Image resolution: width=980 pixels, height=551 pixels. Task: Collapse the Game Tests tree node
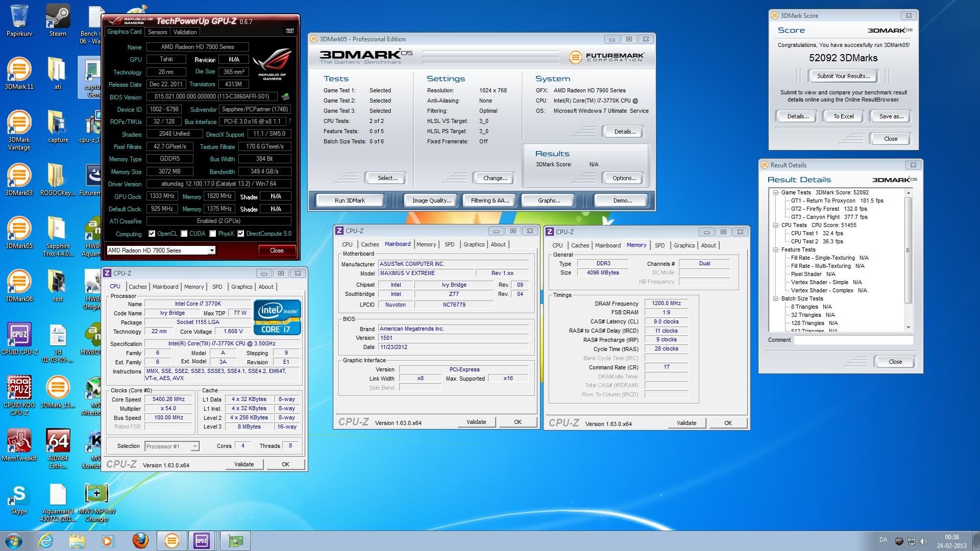coord(776,192)
